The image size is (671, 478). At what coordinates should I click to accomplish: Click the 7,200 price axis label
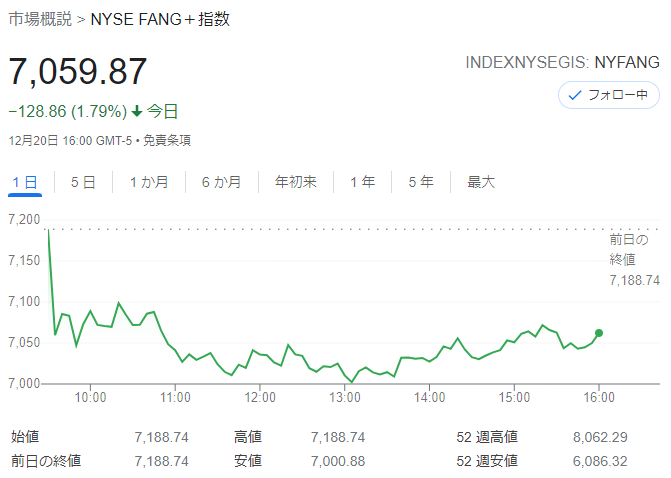coord(24,220)
